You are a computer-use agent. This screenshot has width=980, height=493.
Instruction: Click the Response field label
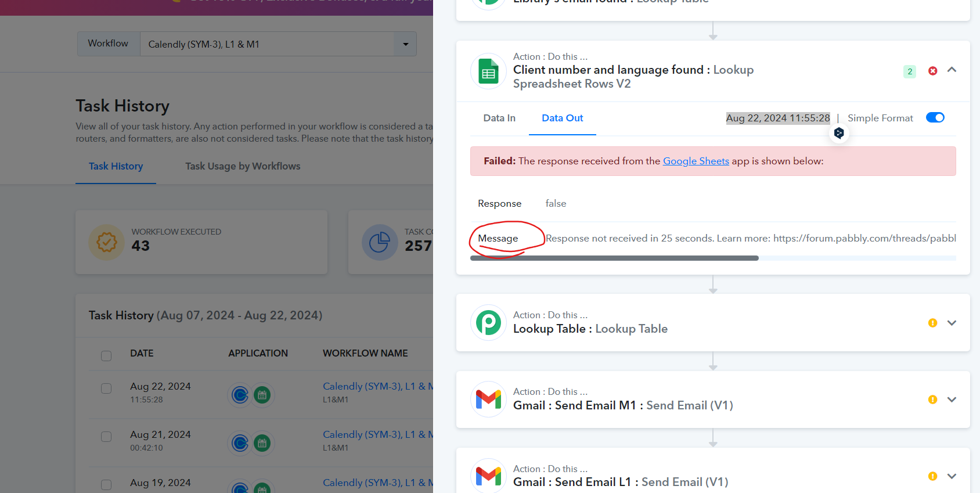(x=499, y=203)
